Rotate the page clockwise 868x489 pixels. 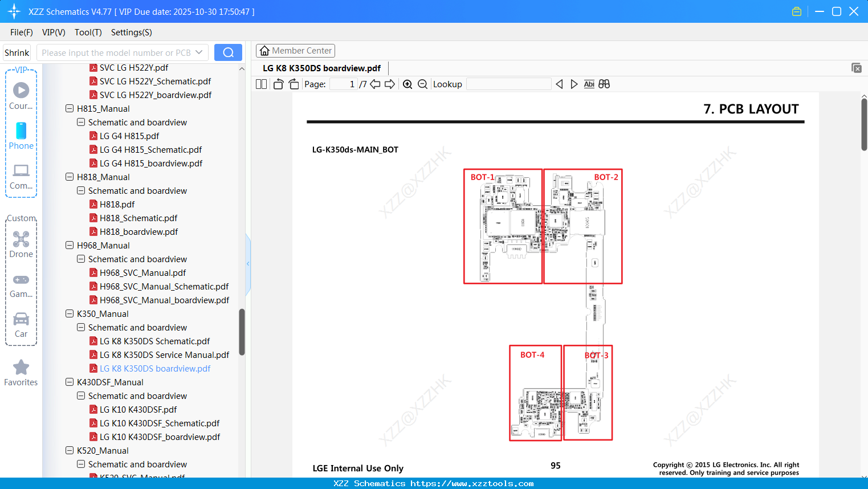click(294, 84)
